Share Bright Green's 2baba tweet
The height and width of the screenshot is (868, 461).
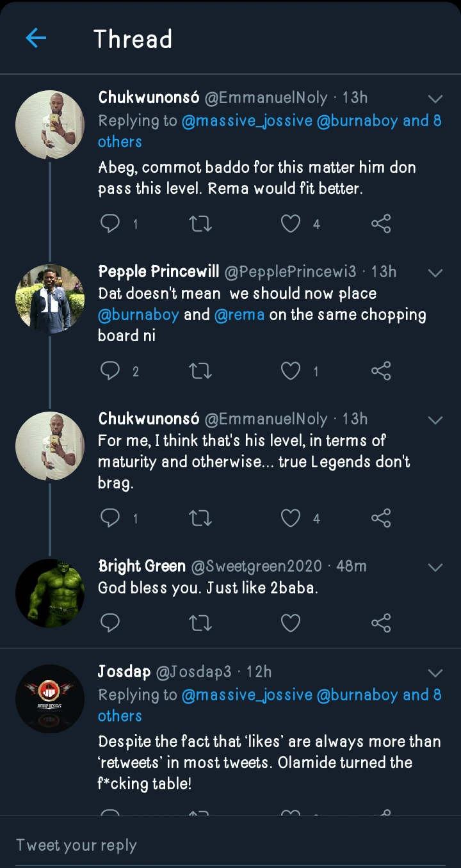pyautogui.click(x=381, y=622)
